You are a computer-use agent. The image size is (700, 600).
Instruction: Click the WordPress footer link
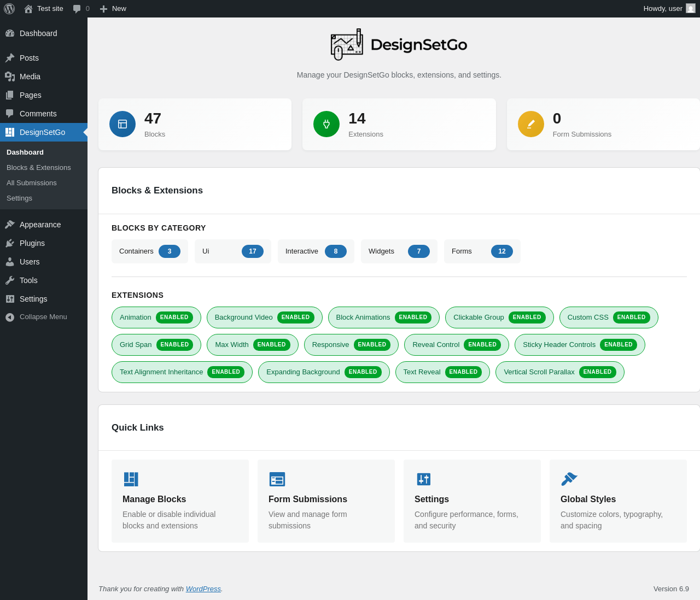[203, 589]
